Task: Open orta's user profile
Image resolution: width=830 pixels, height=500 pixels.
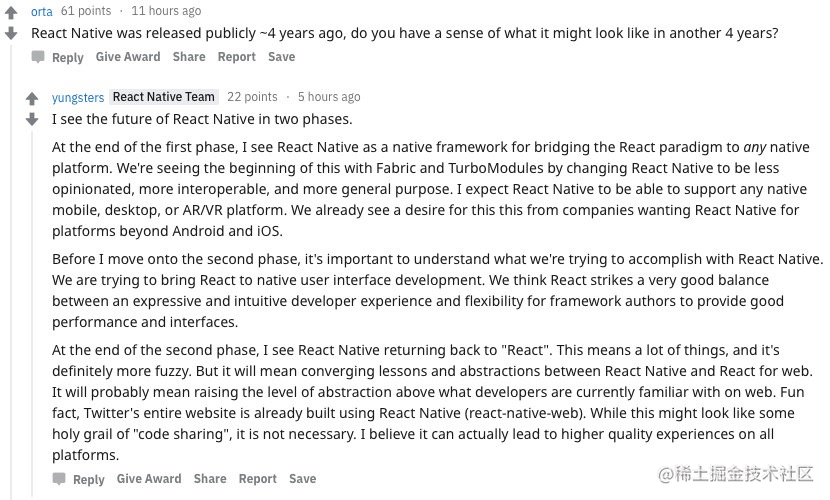Action: coord(41,11)
